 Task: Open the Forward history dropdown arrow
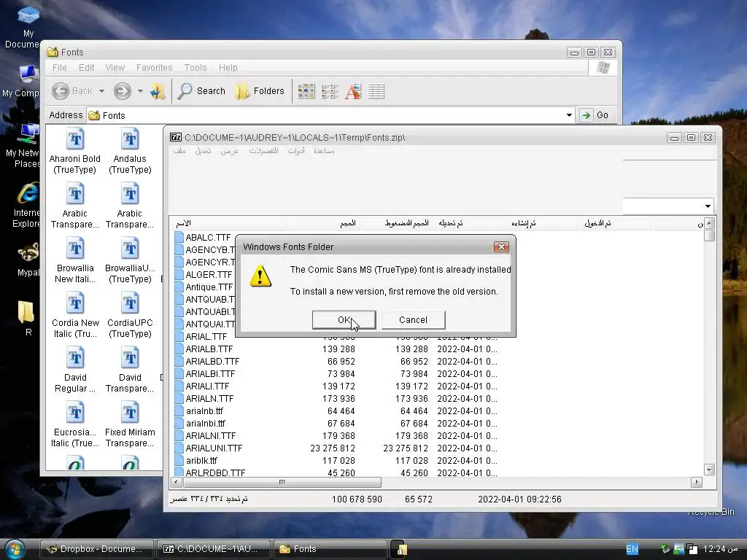pos(140,91)
